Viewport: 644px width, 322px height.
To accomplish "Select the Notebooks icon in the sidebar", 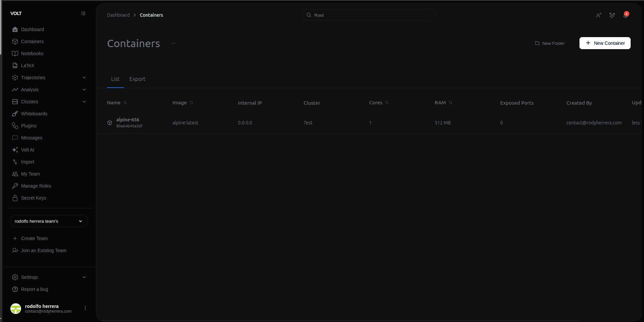I will tap(15, 53).
